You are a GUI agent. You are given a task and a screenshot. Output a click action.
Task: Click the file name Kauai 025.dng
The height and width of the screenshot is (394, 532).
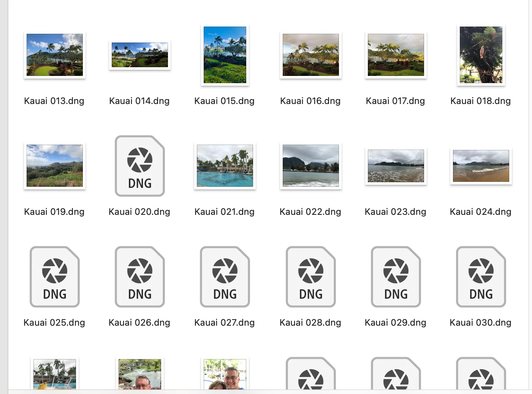click(54, 323)
